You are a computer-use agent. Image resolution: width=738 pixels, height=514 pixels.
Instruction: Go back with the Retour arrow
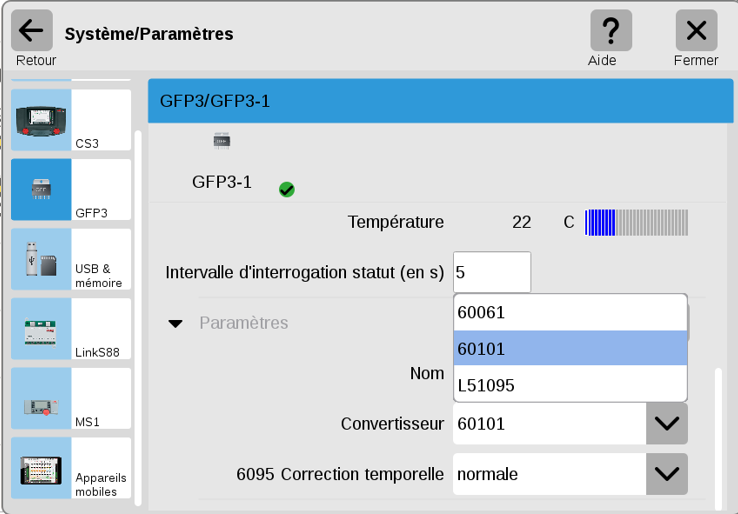pyautogui.click(x=32, y=31)
